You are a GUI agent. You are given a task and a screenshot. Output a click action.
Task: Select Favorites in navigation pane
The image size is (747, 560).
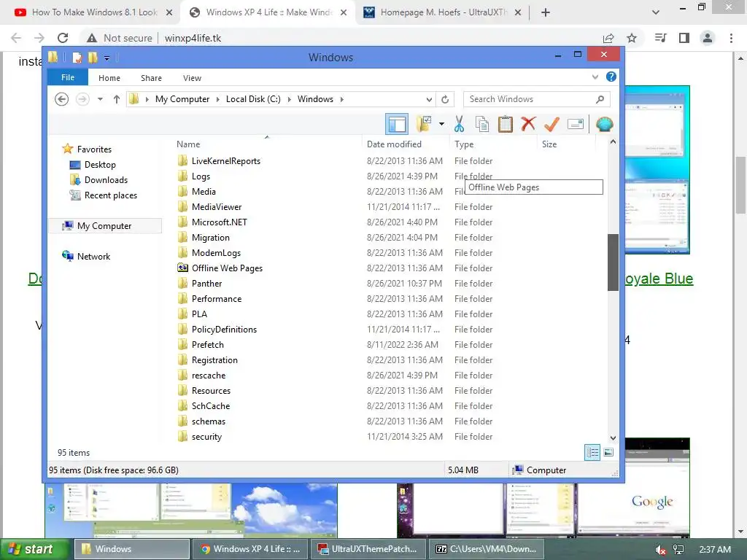94,149
